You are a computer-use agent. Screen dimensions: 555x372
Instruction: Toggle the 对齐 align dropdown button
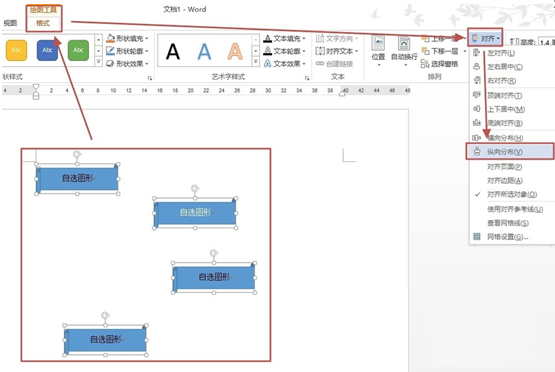[485, 38]
